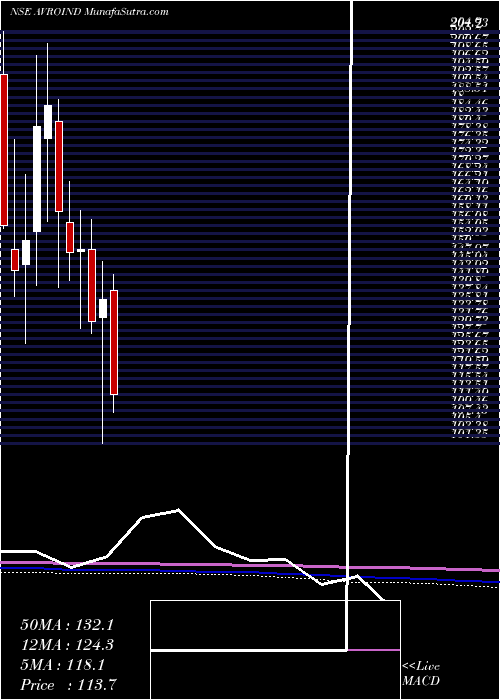Click the 5MA : 118.1 label
500x700 pixels.
coord(62,665)
